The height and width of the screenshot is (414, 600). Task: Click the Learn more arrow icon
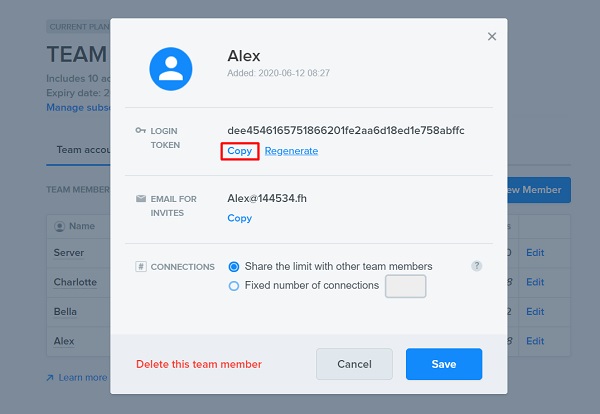(50, 378)
